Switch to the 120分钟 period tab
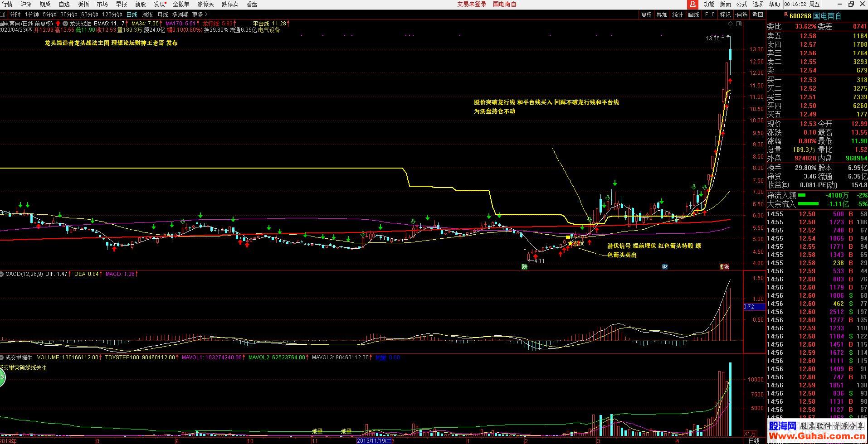The image size is (868, 444). coord(112,14)
